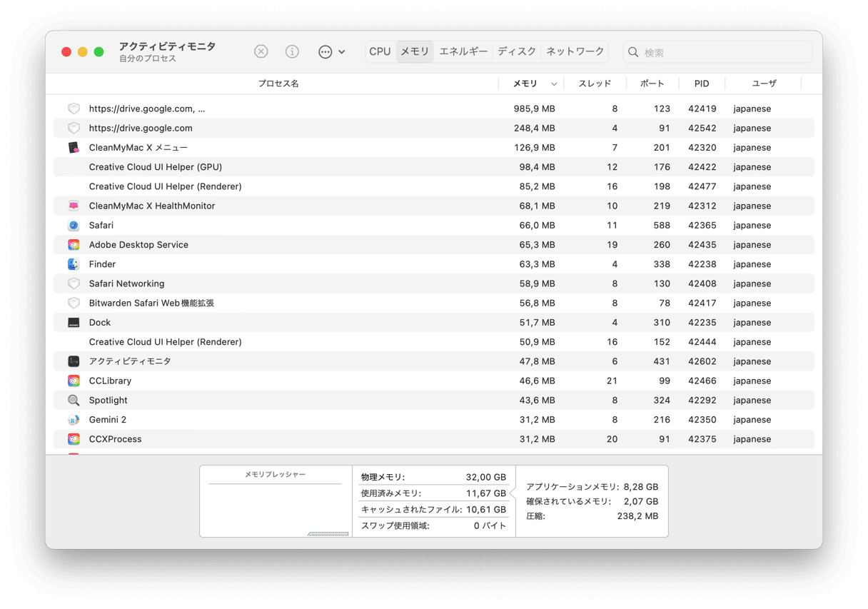The width and height of the screenshot is (868, 609).
Task: Select the Safari Networking name
Action: [126, 283]
